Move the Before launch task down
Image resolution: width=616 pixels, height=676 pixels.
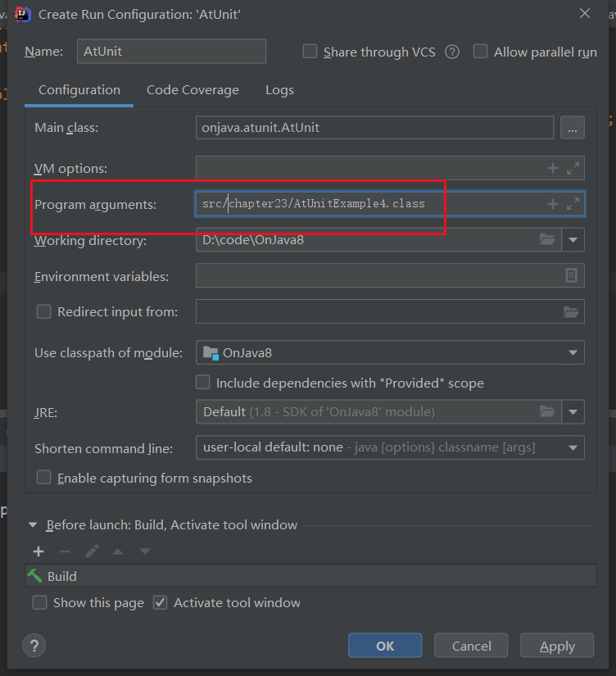145,551
